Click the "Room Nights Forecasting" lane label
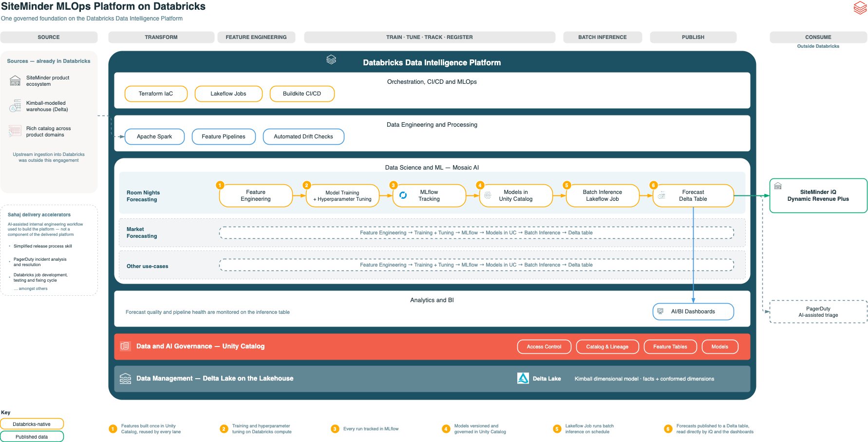Image resolution: width=868 pixels, height=442 pixels. [143, 196]
